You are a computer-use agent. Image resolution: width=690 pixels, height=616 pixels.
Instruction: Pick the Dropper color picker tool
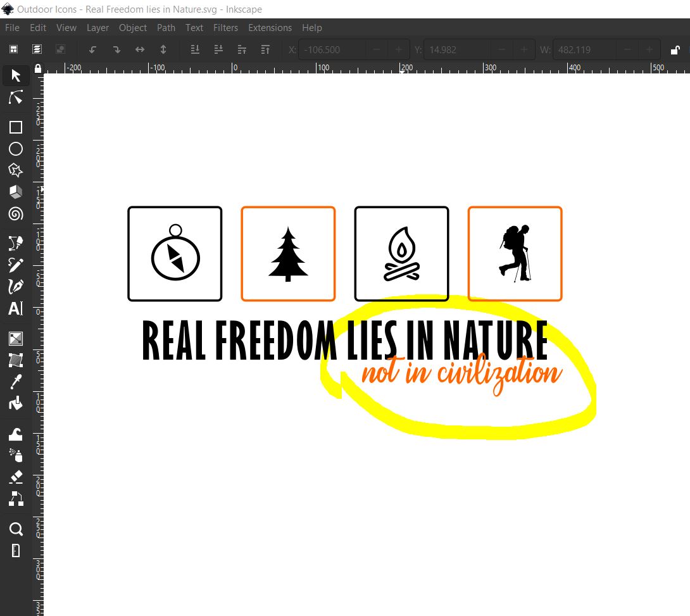coord(16,382)
